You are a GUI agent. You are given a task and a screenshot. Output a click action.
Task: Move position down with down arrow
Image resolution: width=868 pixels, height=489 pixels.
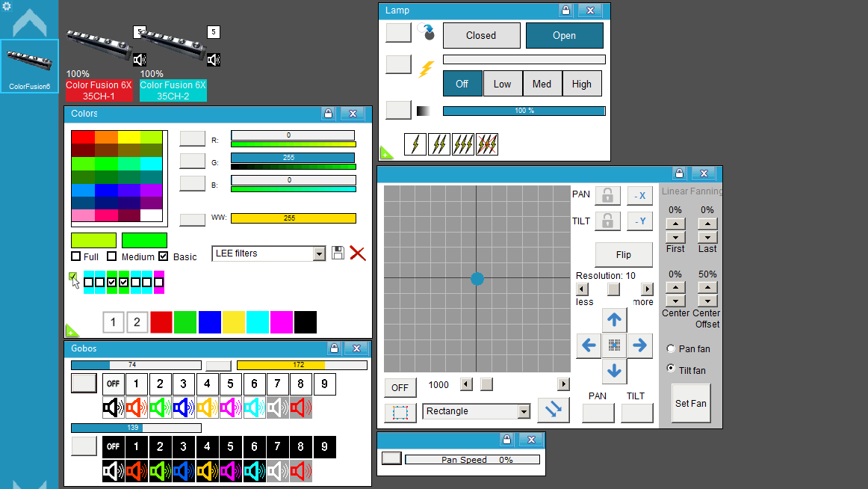coord(614,371)
